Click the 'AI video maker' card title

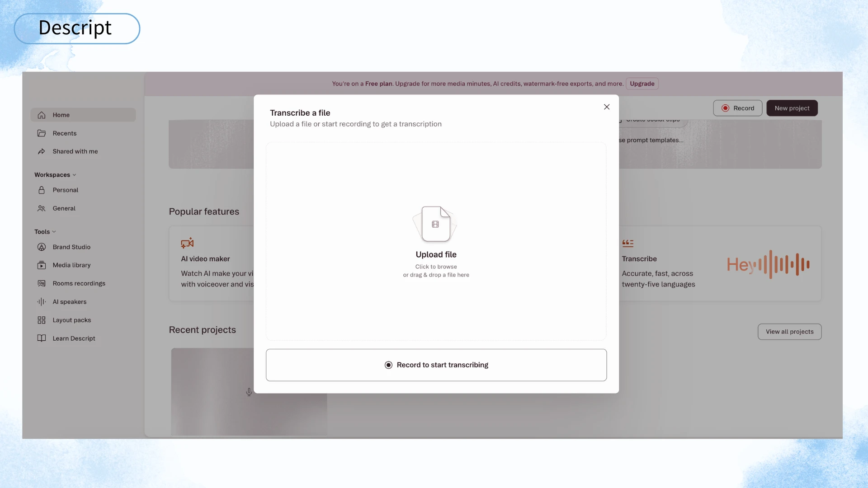(x=205, y=259)
